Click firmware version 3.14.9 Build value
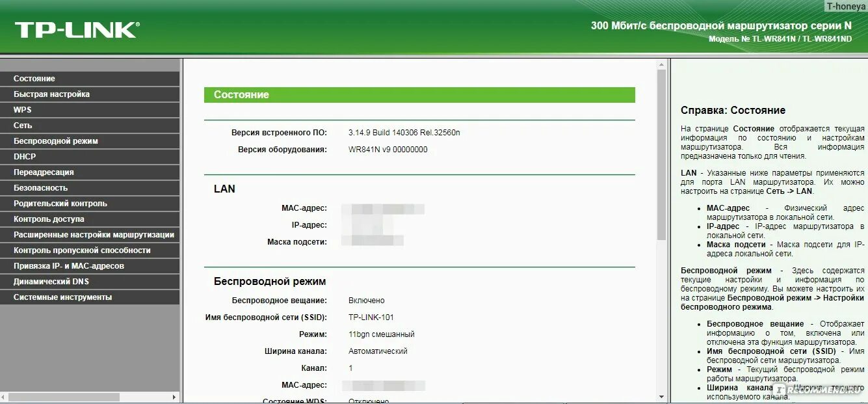 [x=404, y=133]
